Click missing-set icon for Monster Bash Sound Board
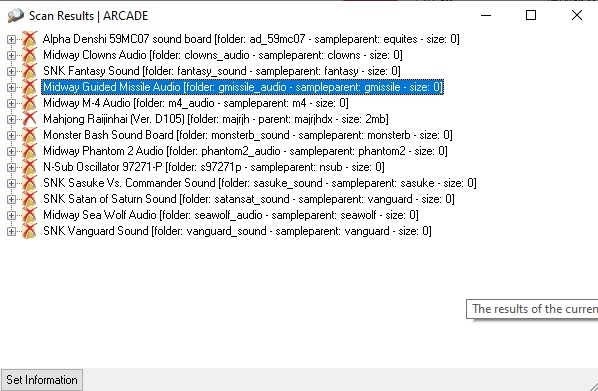Viewport: 598px width, 391px height. pyautogui.click(x=29, y=135)
